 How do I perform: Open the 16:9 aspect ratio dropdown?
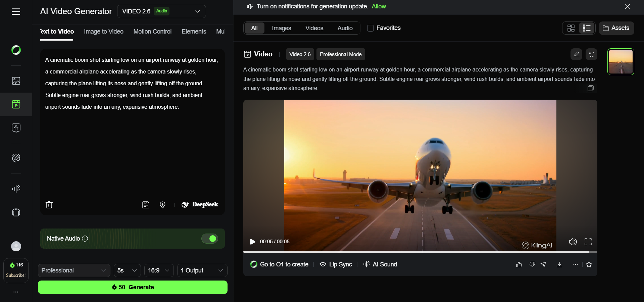pos(159,270)
